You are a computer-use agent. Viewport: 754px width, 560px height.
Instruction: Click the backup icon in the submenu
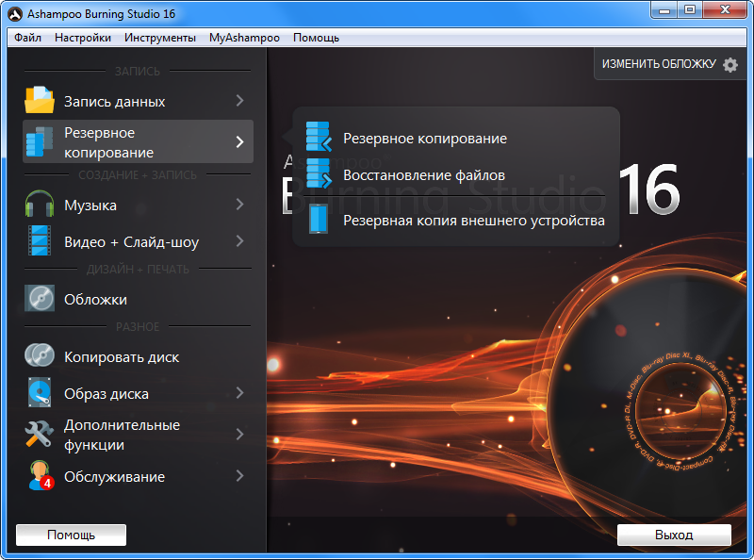pyautogui.click(x=319, y=136)
